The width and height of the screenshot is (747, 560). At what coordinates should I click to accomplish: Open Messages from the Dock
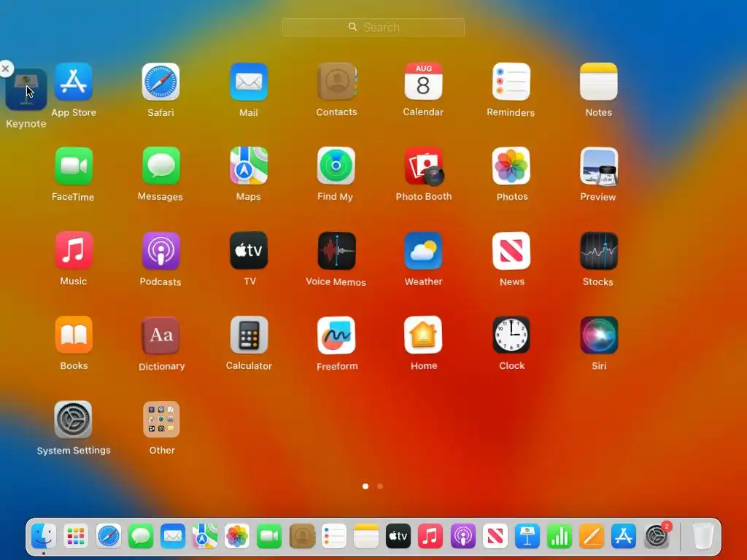141,536
